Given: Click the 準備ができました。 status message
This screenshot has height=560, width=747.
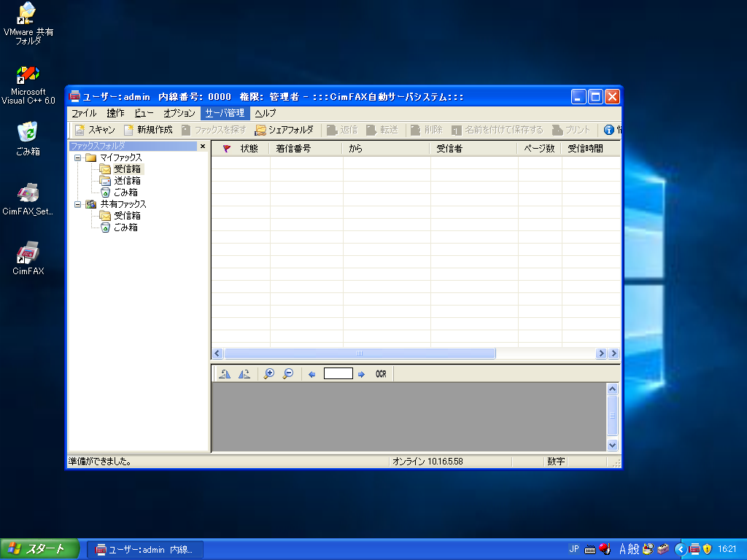Looking at the screenshot, I should (100, 462).
